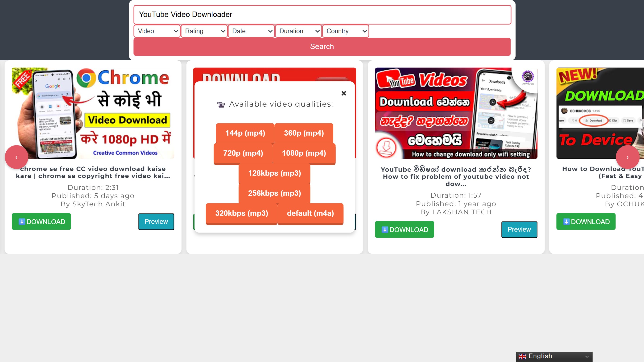Open the Video type dropdown

point(157,31)
